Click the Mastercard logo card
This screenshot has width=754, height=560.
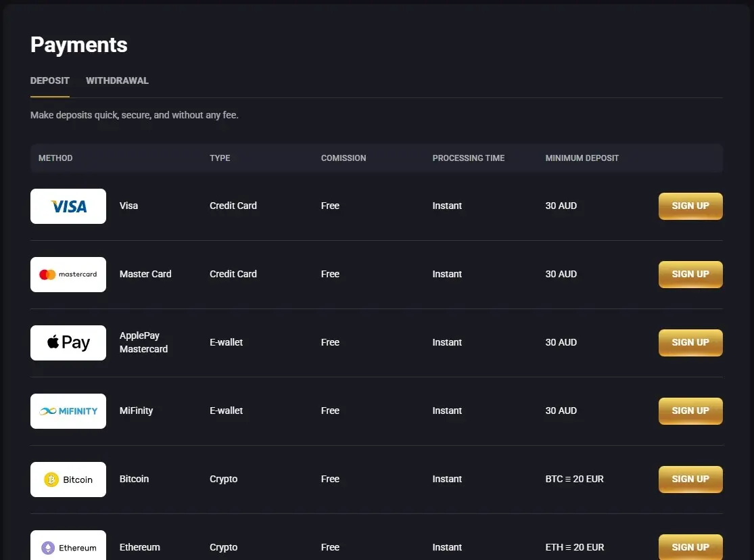tap(68, 274)
